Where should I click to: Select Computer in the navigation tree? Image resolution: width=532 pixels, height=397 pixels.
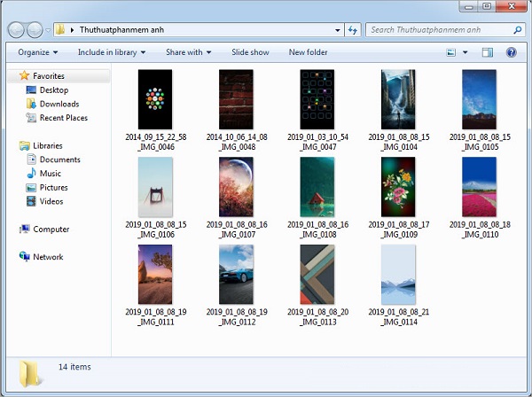point(51,230)
